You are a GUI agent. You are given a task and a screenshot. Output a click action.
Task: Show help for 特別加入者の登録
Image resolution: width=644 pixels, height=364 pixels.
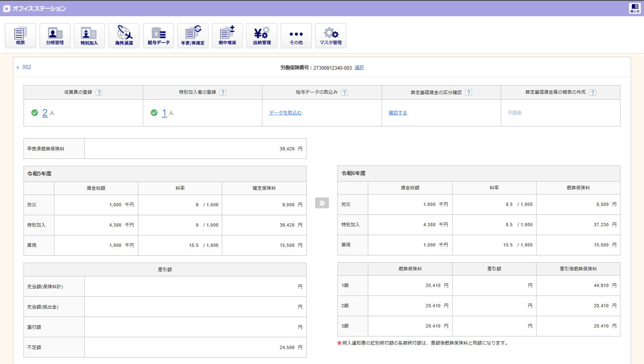[x=223, y=92]
